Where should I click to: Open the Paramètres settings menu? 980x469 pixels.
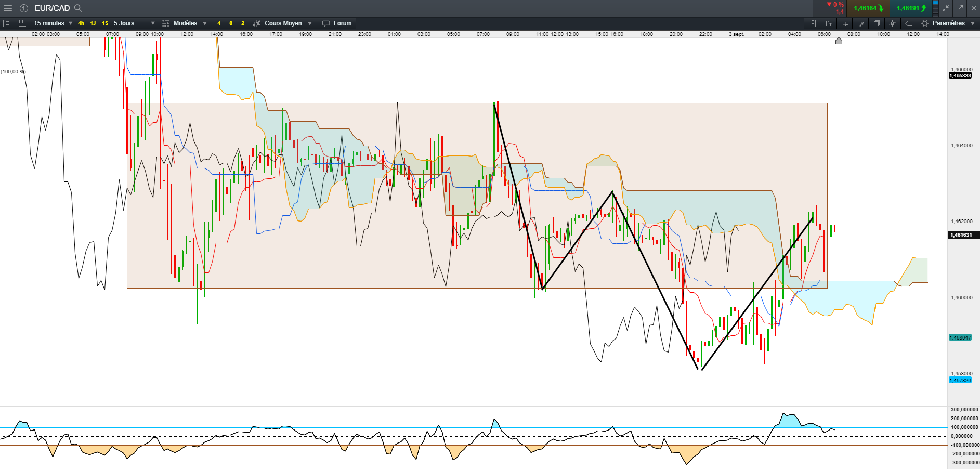click(948, 23)
